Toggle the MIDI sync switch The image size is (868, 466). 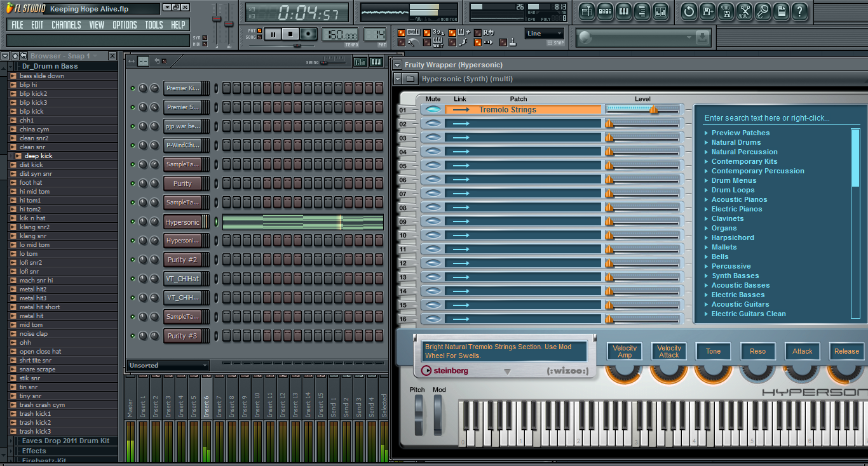point(205,44)
